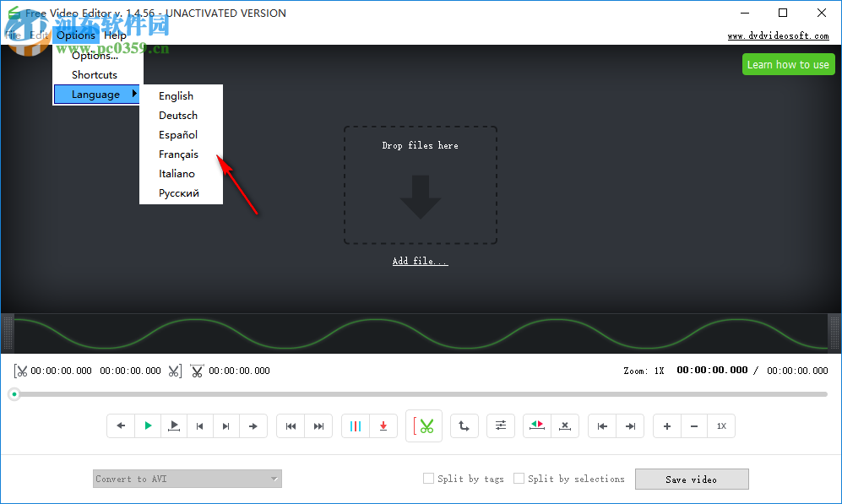
Task: Choose Shortcuts from the Options menu
Action: tap(94, 74)
